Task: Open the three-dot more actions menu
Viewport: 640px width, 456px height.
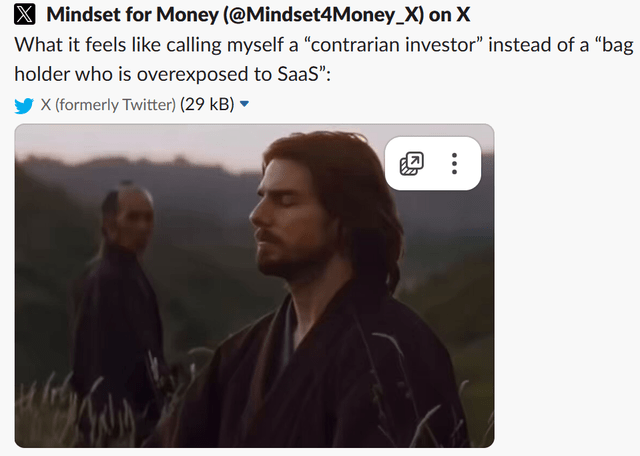Action: tap(454, 164)
